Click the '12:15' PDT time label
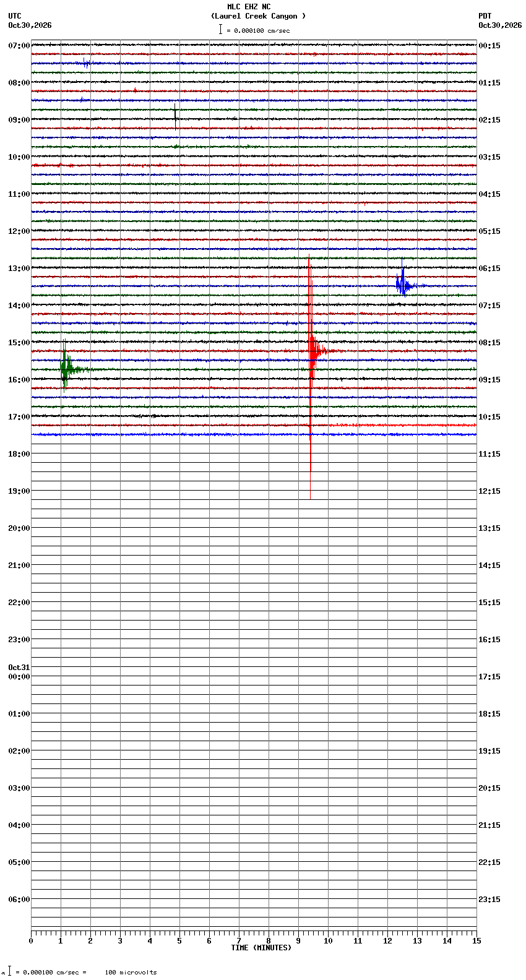Screen dimensions: 526x980 pos(489,491)
